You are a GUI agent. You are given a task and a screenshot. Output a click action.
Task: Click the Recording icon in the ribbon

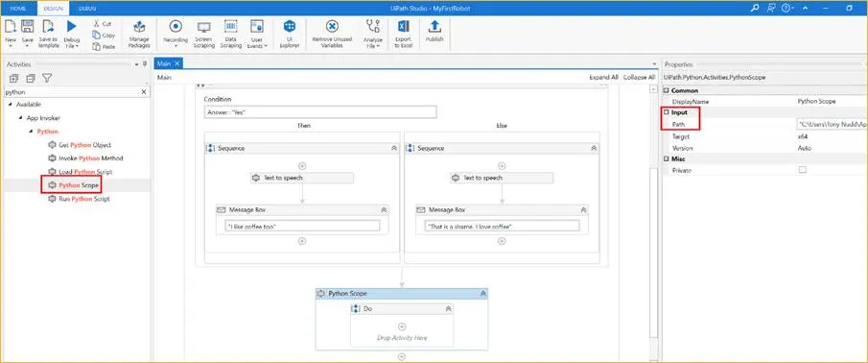(176, 27)
